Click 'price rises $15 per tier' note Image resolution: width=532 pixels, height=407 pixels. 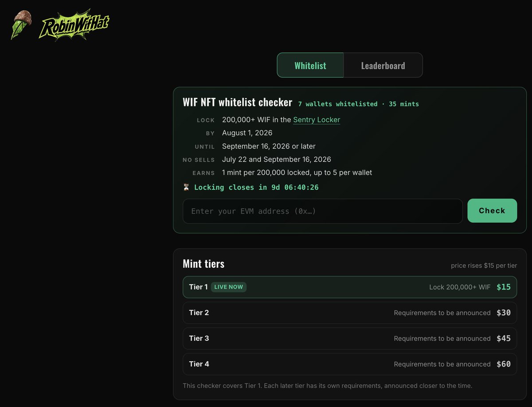coord(484,266)
